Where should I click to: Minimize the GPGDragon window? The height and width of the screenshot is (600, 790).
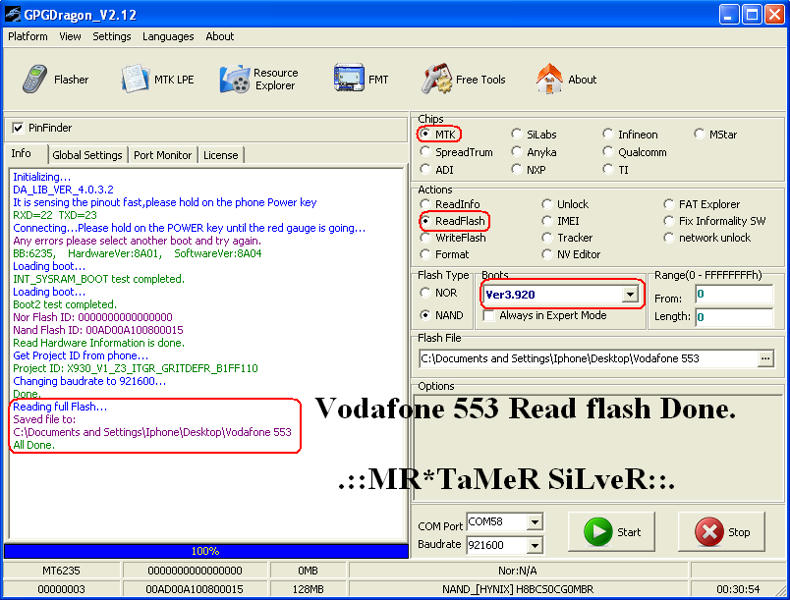[729, 15]
